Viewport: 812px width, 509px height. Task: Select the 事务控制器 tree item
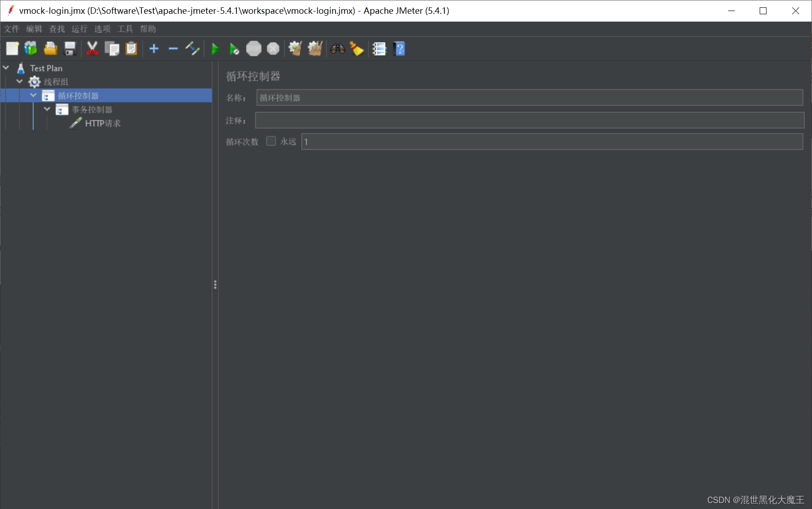[92, 109]
